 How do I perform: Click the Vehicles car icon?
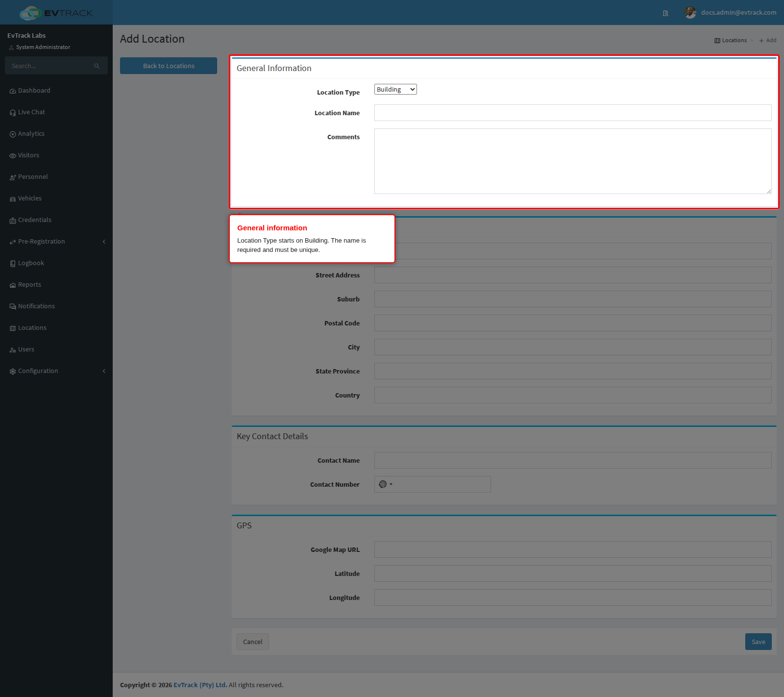[13, 199]
